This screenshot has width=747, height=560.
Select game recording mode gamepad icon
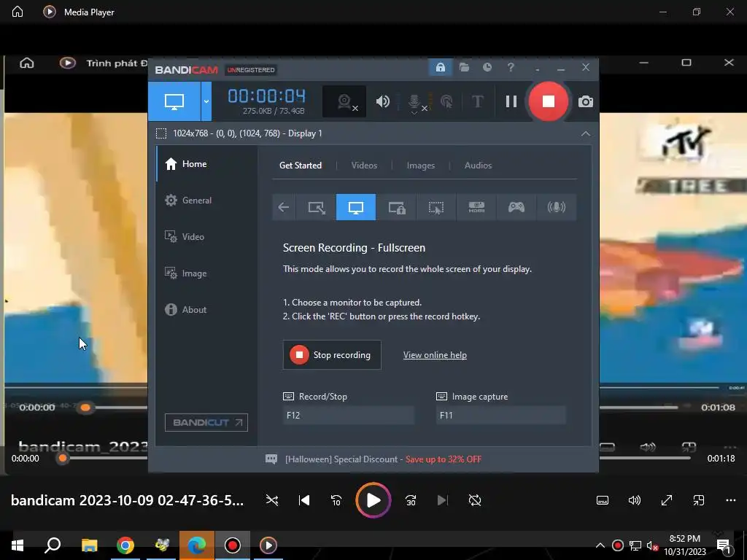click(x=516, y=207)
